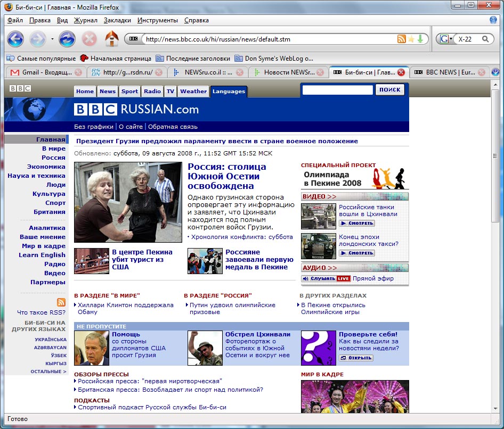Reload the page with the refresh icon
This screenshot has height=429, width=504.
click(67, 39)
